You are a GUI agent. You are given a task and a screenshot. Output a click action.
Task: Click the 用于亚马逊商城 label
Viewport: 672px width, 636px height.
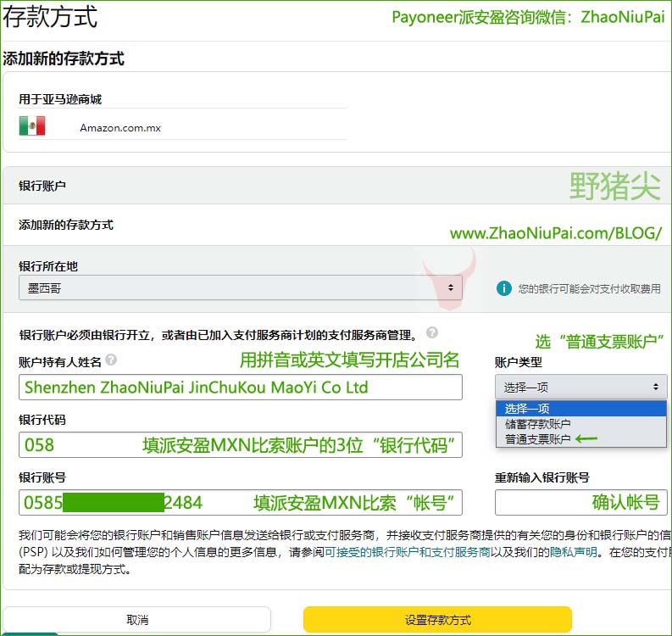click(60, 99)
